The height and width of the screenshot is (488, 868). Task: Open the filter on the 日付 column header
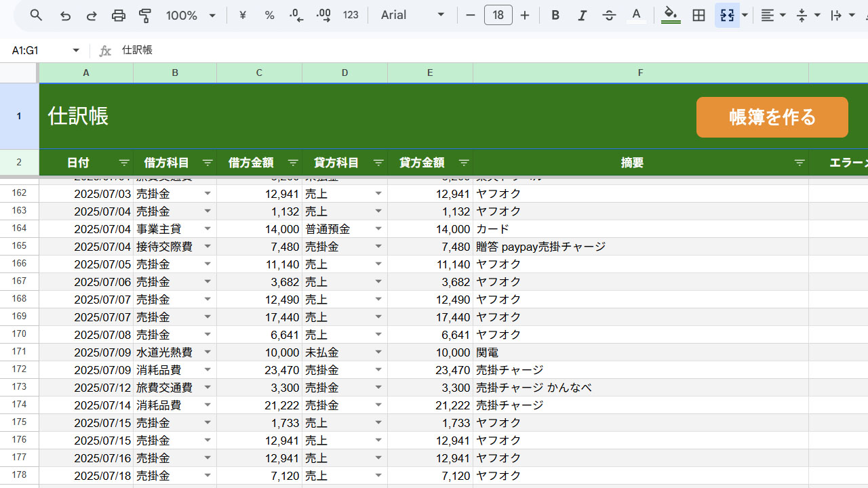point(123,163)
